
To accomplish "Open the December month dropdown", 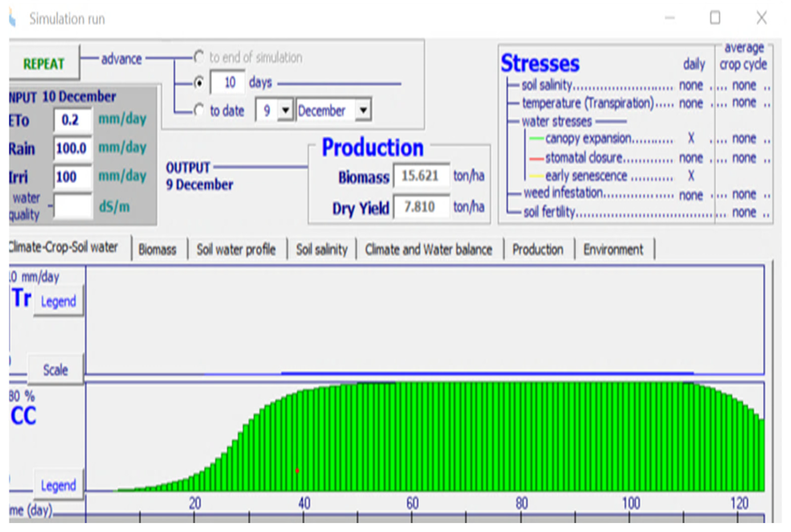I will point(363,110).
